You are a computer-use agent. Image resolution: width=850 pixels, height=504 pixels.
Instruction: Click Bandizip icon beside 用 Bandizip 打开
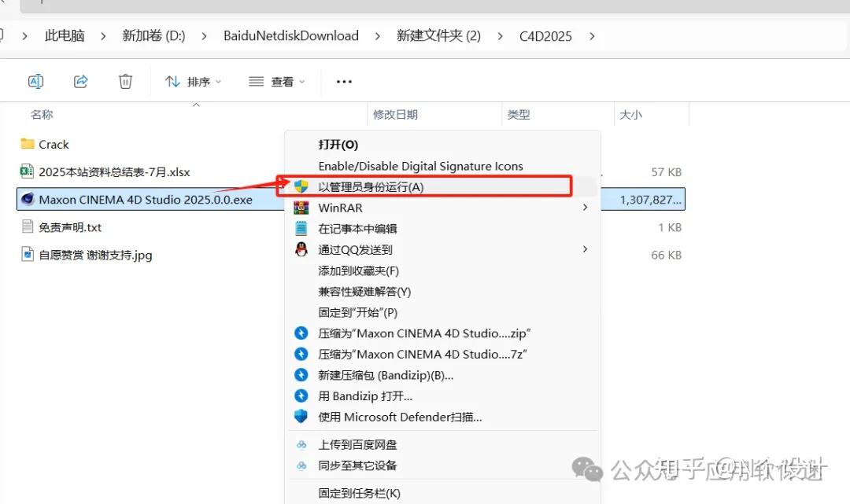301,395
